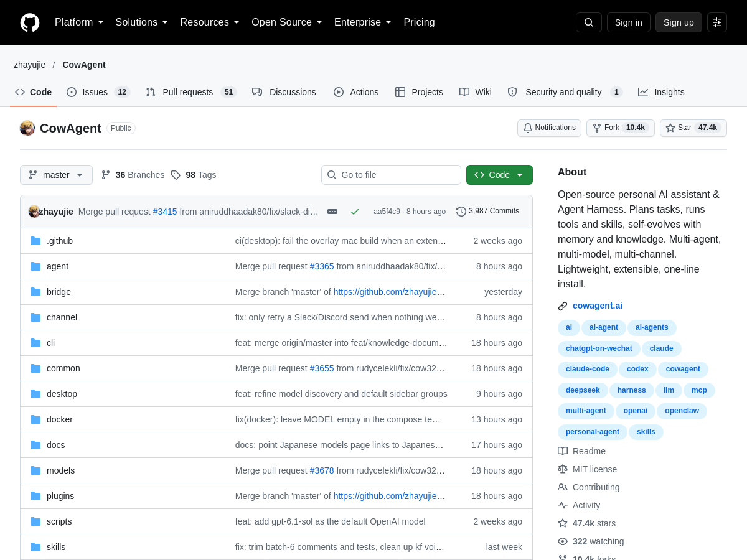This screenshot has height=560, width=747.
Task: View 36 Branches link
Action: coord(133,175)
